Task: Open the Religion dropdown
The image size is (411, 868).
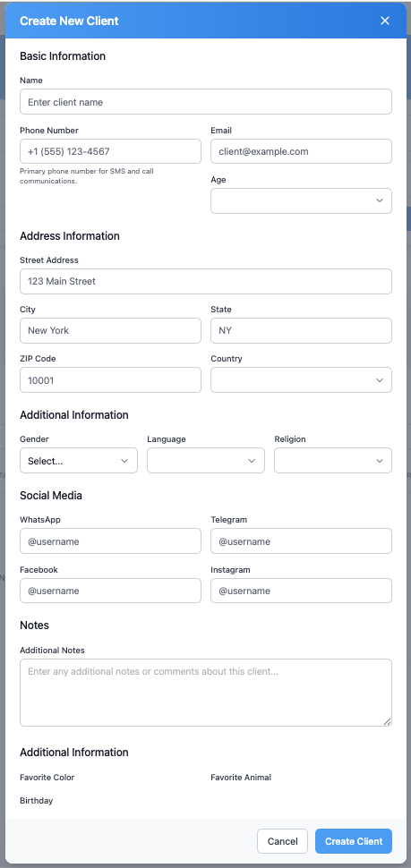Action: (x=333, y=461)
